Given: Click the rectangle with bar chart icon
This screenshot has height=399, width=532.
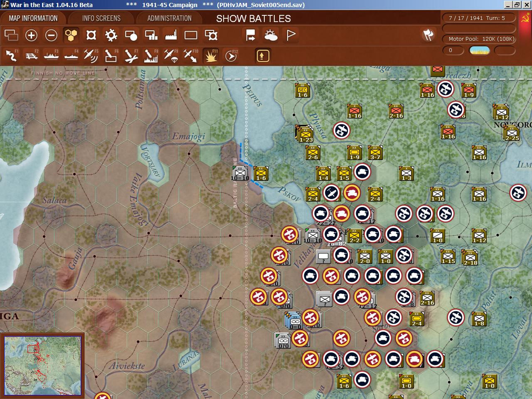Looking at the screenshot, I should click(151, 35).
